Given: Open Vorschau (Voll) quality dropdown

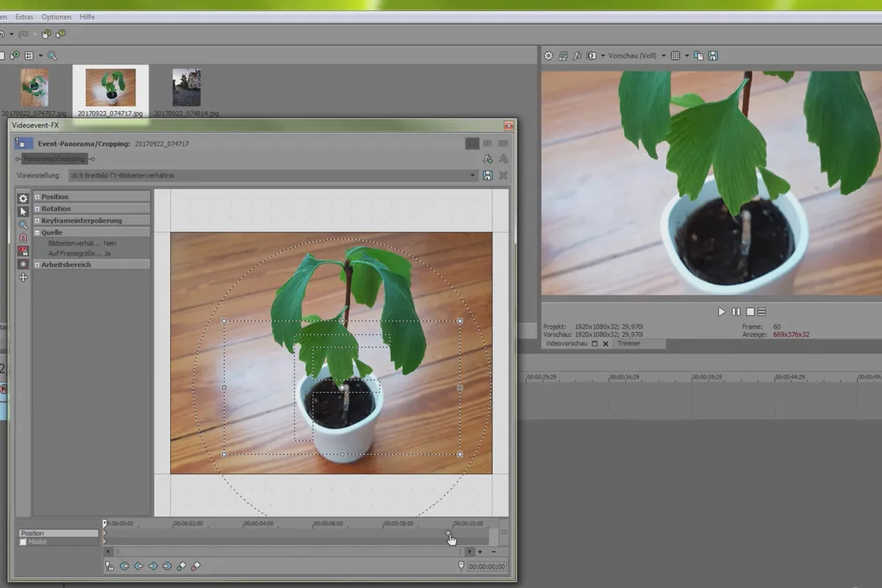Looking at the screenshot, I should pyautogui.click(x=637, y=56).
